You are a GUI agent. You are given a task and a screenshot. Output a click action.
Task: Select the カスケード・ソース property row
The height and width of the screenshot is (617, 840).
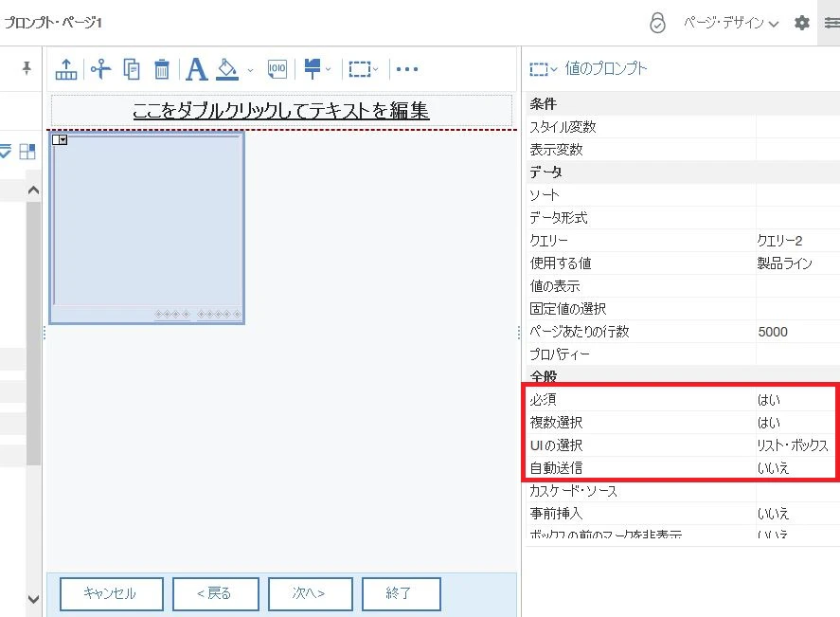click(683, 491)
